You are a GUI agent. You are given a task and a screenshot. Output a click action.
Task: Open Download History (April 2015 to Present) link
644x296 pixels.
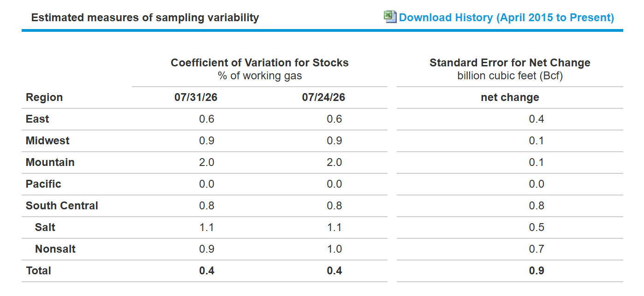(x=507, y=18)
